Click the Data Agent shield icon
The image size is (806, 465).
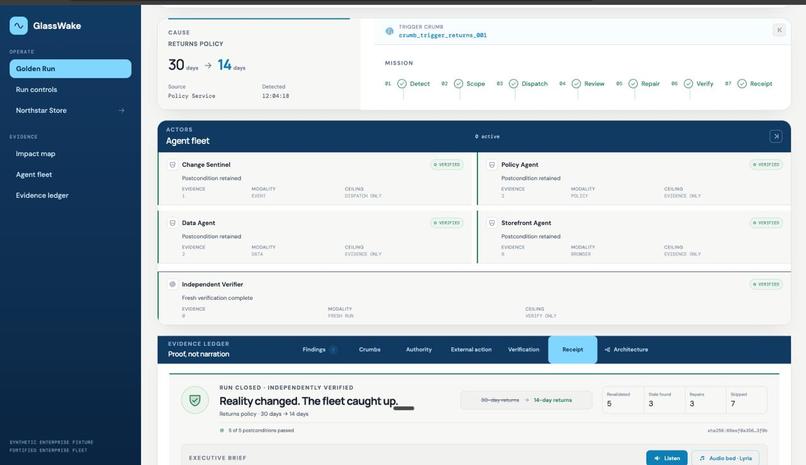click(173, 223)
